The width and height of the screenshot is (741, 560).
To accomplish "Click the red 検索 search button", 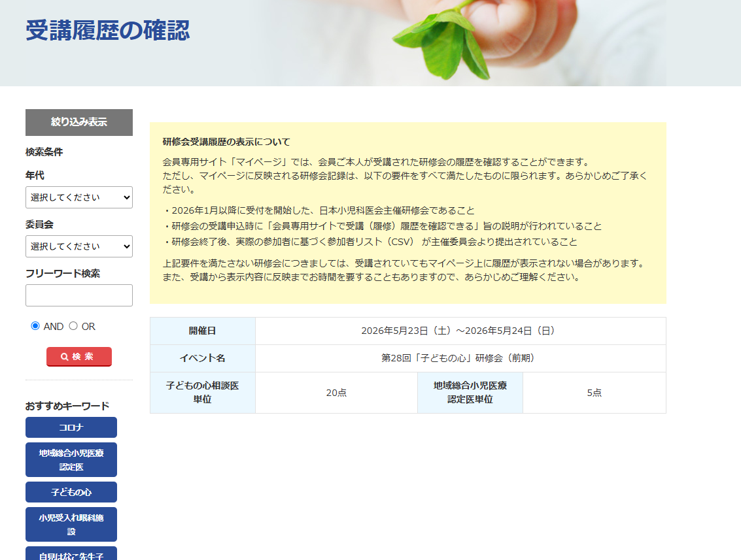I will tap(79, 357).
